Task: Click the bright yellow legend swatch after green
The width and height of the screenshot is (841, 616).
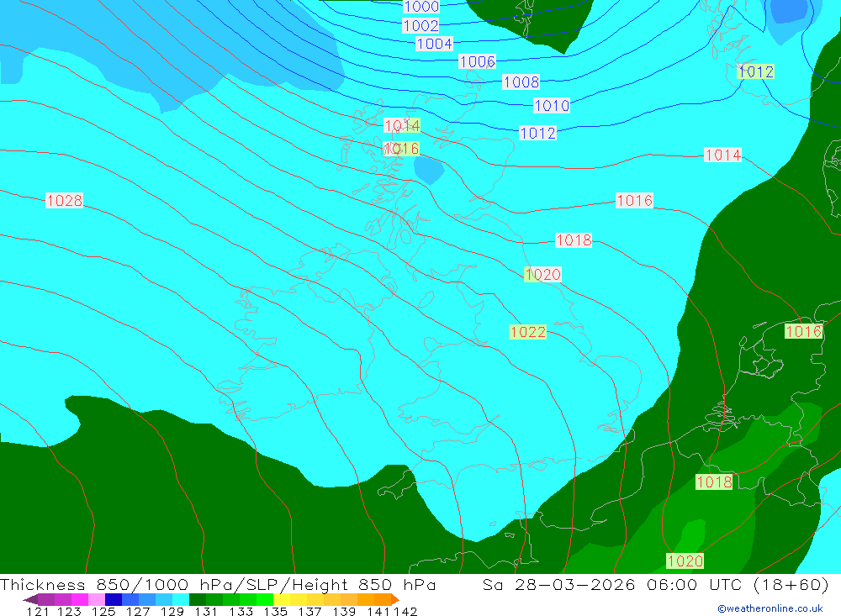Action: click(282, 599)
